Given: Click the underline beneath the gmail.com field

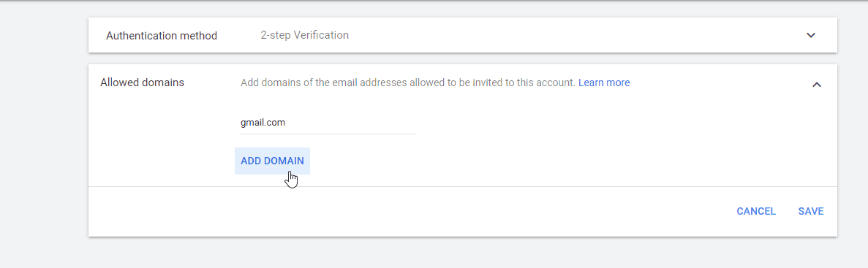Looking at the screenshot, I should [x=328, y=134].
